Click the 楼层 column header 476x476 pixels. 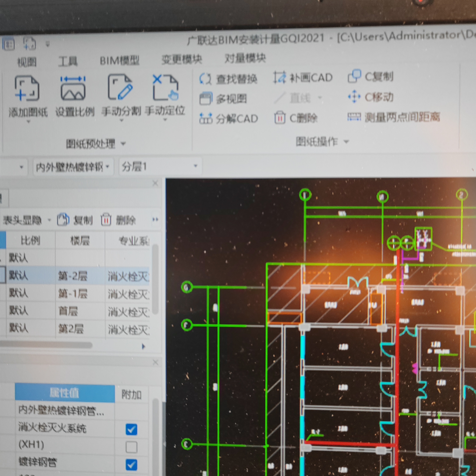80,240
